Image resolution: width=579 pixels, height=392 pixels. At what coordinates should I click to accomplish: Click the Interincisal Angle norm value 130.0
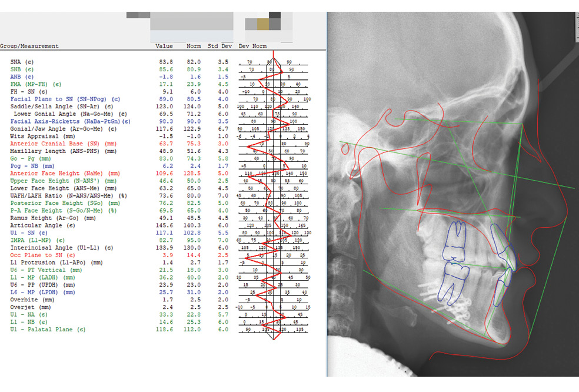[194, 248]
